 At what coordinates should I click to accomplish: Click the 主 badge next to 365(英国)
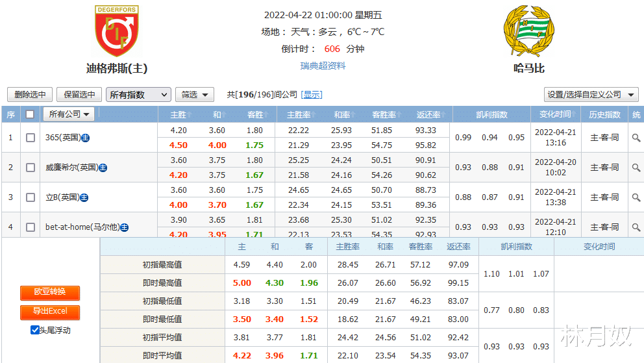(86, 138)
